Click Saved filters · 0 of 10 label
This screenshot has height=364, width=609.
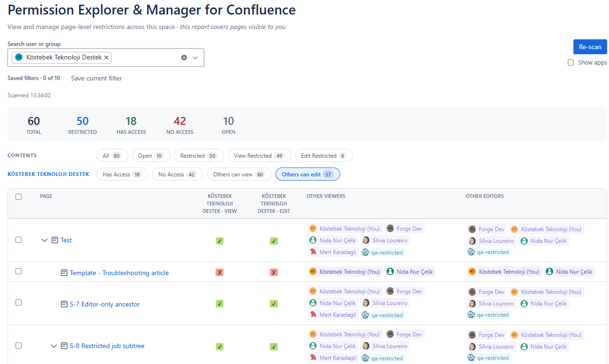(34, 78)
